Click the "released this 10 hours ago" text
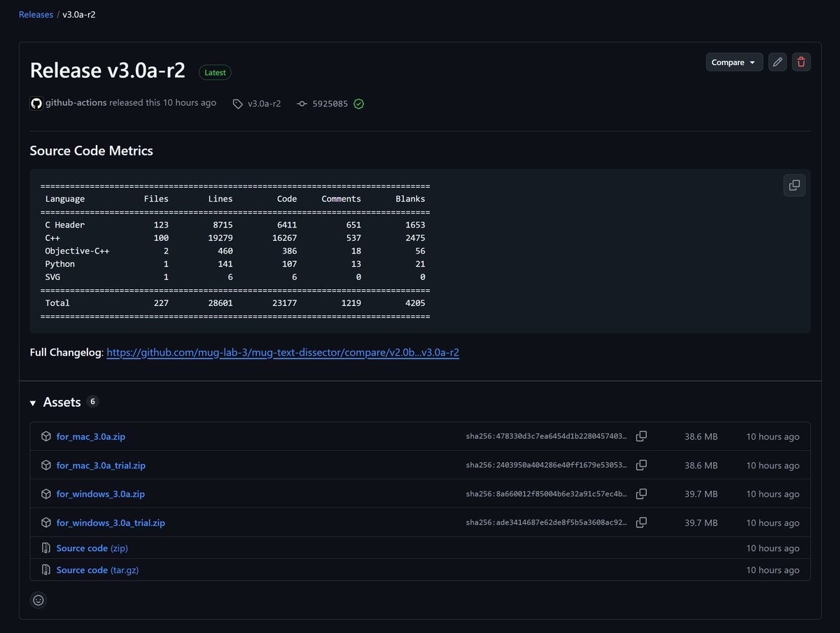The image size is (840, 633). (163, 103)
